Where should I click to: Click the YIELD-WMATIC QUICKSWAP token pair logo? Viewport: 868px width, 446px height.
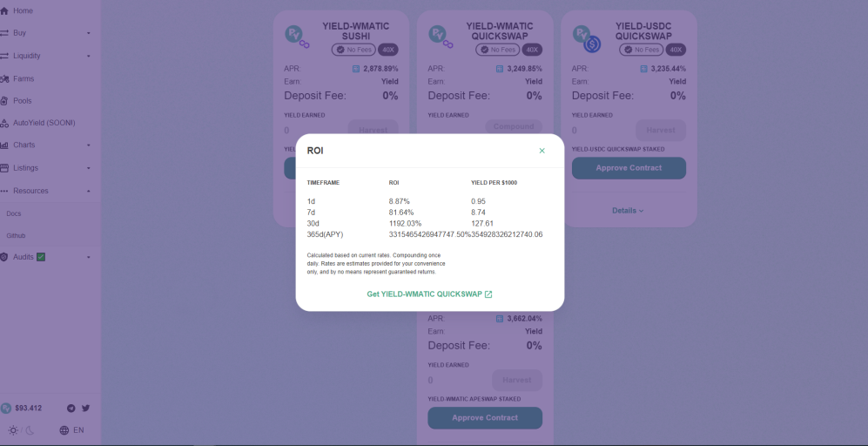[441, 37]
